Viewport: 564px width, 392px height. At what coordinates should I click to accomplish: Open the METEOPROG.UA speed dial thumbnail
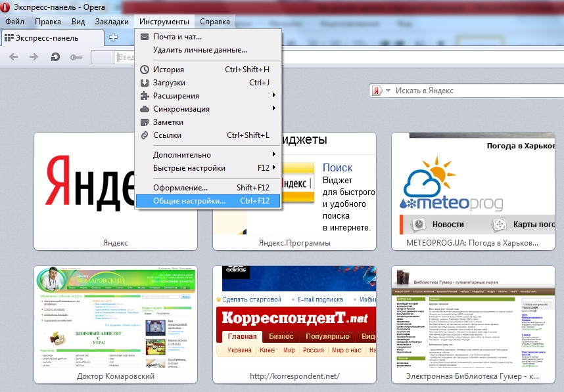tap(473, 191)
